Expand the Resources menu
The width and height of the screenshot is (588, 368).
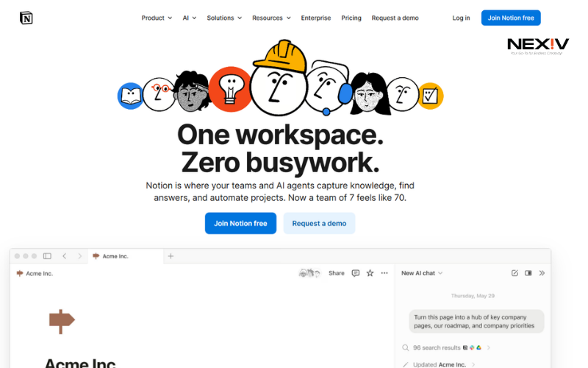point(271,18)
